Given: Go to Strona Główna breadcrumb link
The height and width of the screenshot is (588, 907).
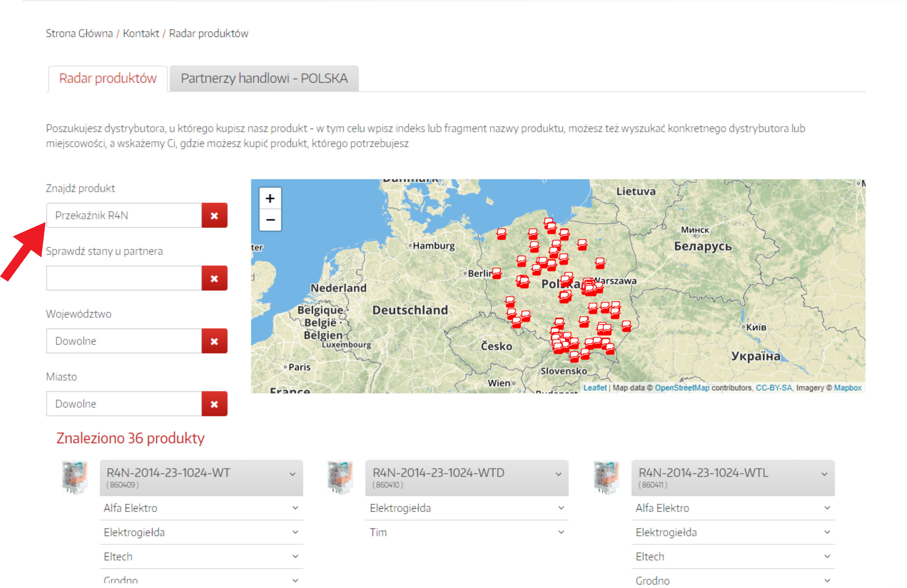Looking at the screenshot, I should point(79,34).
